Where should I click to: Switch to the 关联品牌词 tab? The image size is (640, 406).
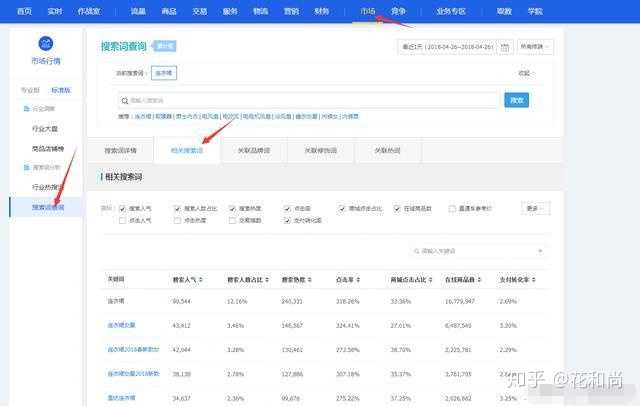[x=250, y=150]
